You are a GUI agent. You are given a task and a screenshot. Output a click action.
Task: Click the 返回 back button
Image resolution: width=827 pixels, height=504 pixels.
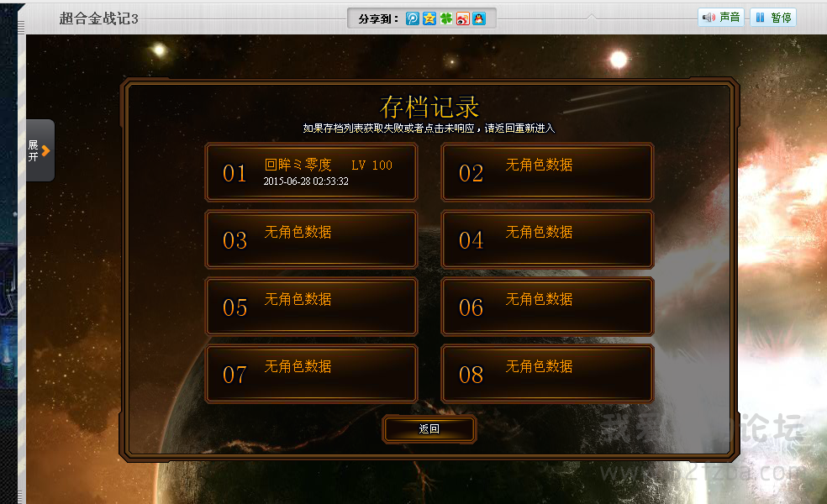(x=429, y=429)
